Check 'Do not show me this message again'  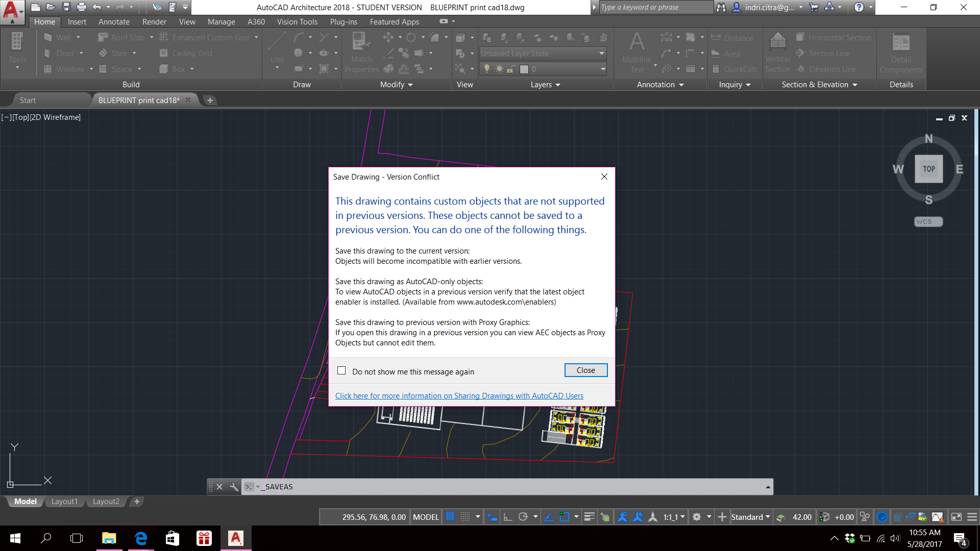tap(341, 371)
